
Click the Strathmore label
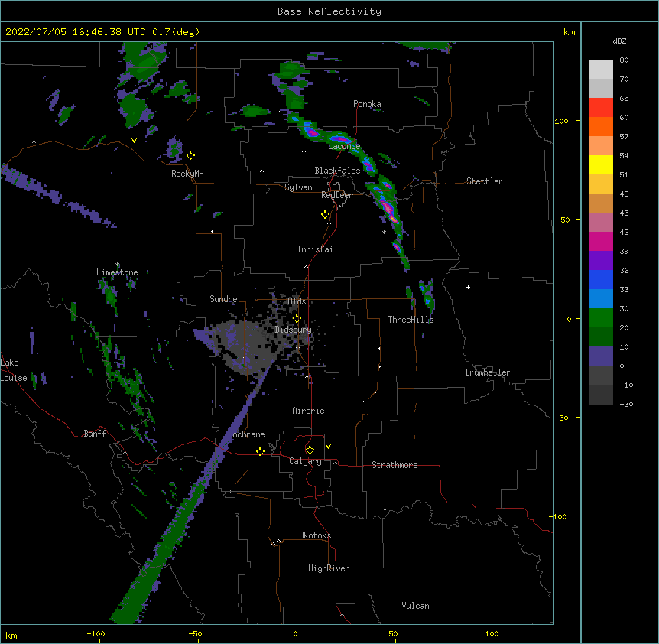coord(394,465)
